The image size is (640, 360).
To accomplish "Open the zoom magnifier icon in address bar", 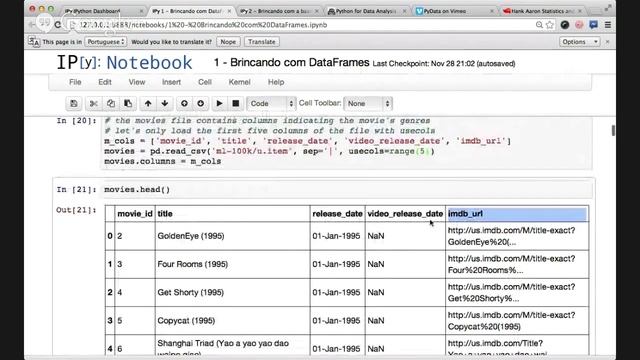I will [x=539, y=25].
